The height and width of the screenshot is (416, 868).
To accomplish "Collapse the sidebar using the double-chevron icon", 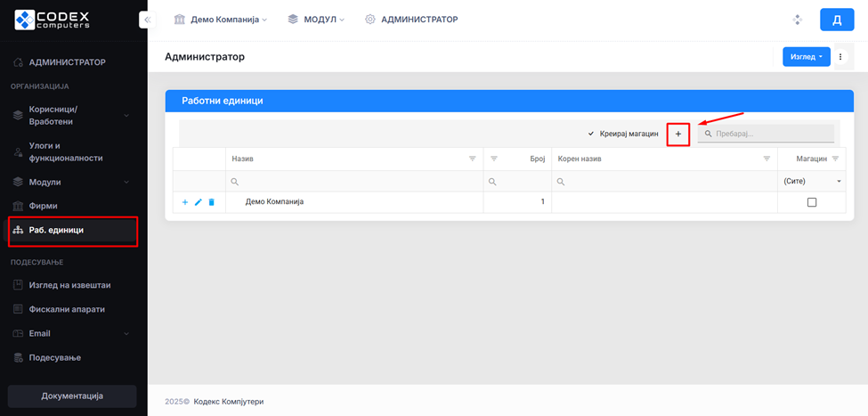I will [148, 20].
